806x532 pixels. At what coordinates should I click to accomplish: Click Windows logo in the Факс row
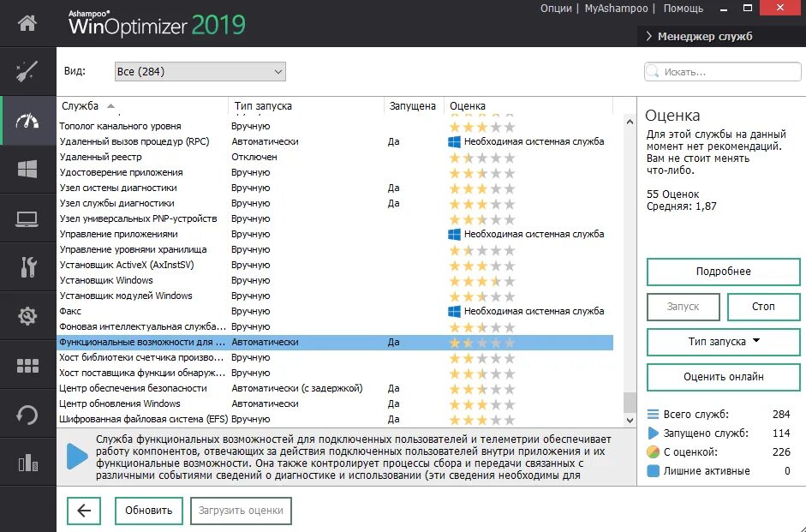[x=455, y=312]
